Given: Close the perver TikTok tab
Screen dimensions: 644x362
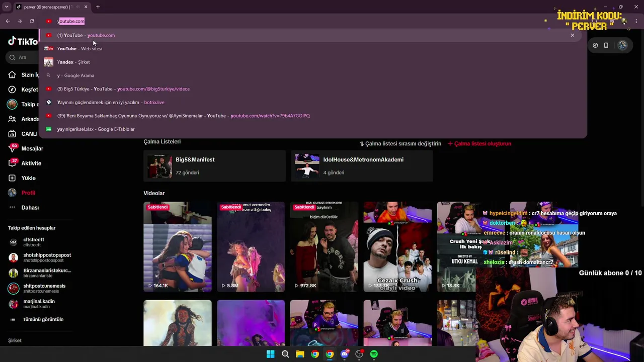Looking at the screenshot, I should 86,7.
